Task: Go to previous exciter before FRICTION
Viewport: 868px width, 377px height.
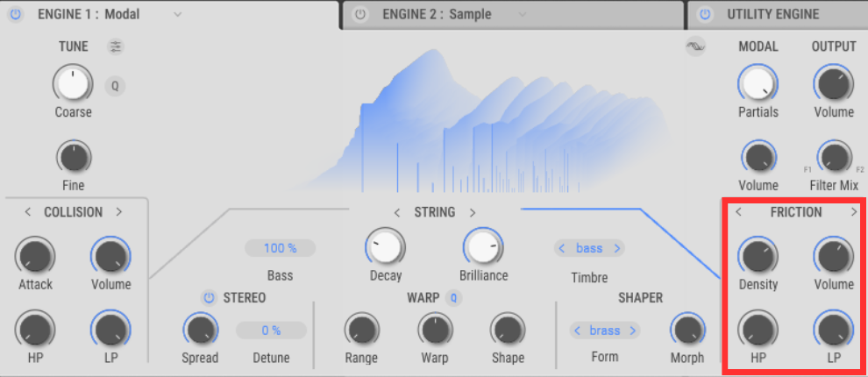Action: point(738,212)
